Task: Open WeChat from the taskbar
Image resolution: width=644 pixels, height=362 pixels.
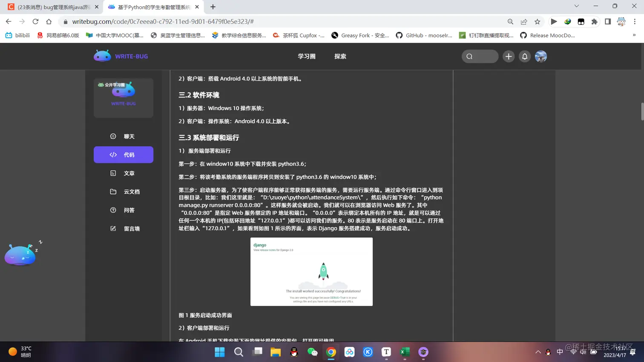Action: (x=313, y=352)
